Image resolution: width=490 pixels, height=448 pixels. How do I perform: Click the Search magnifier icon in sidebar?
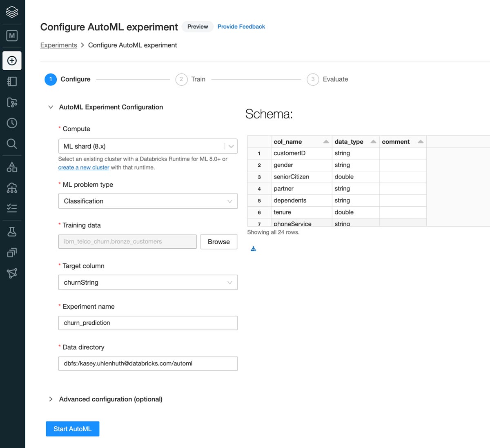pos(12,144)
